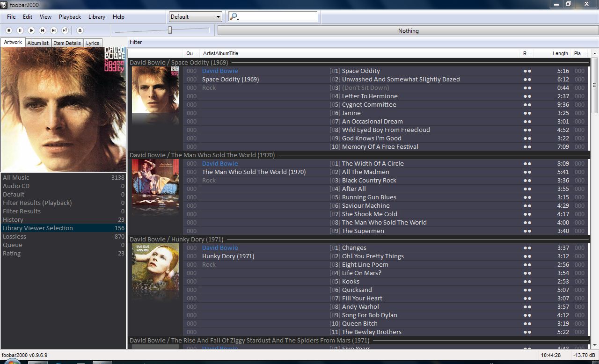The image size is (599, 364).
Task: Open the View menu
Action: [45, 17]
